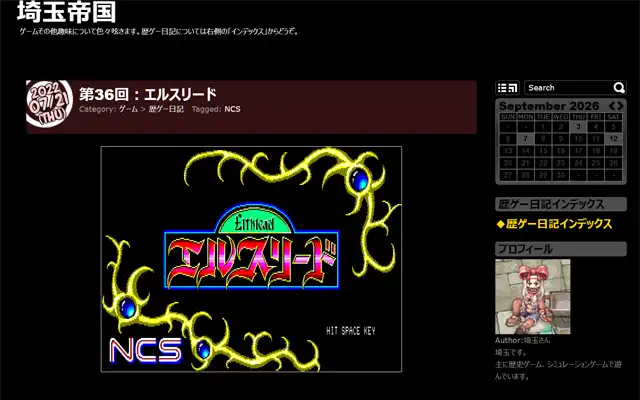Click the blog tagline under the site title
Screen dimensions: 640x400
[159, 31]
